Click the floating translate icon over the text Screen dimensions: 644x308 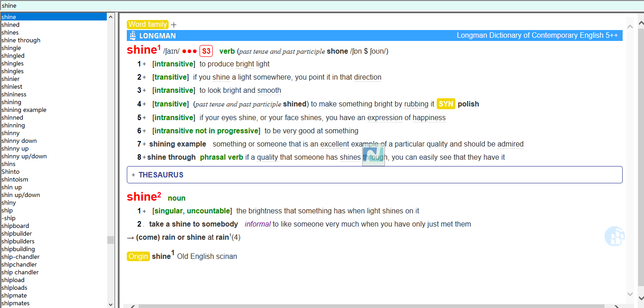373,155
